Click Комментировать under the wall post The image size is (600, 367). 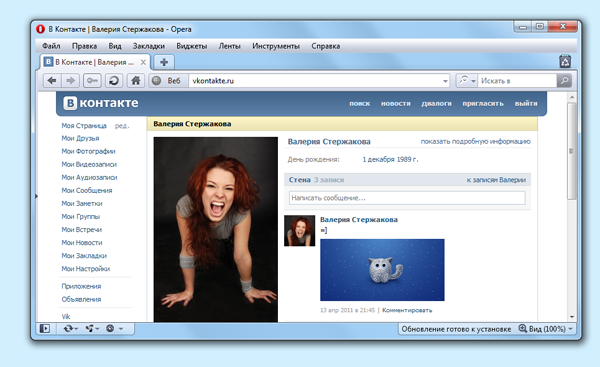[x=407, y=310]
